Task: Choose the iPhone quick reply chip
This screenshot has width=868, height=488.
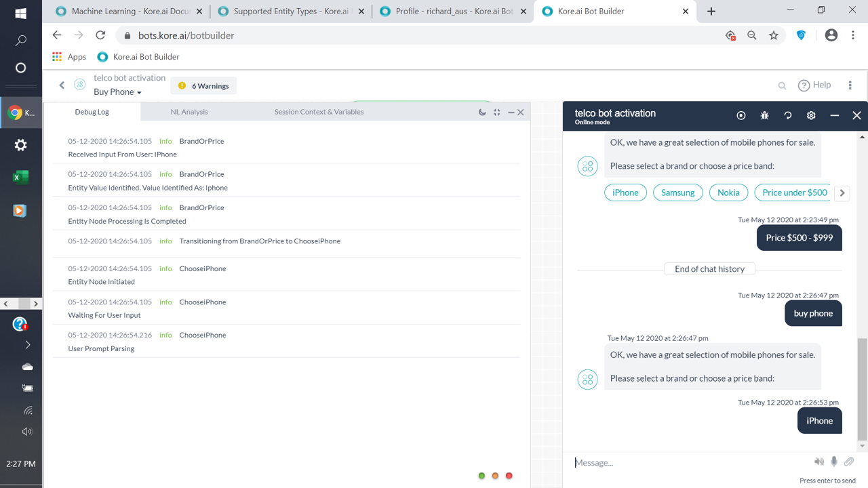Action: tap(625, 192)
